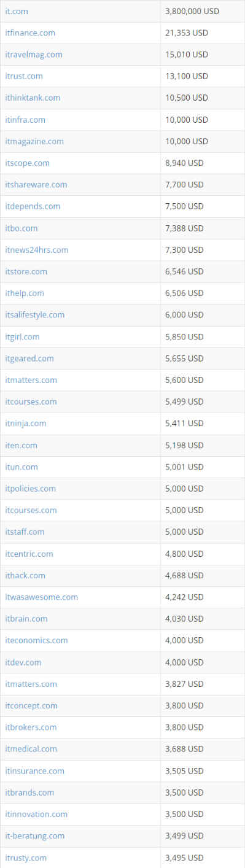
Task: Click itnews24hrs.com domain link
Action: coord(37,250)
